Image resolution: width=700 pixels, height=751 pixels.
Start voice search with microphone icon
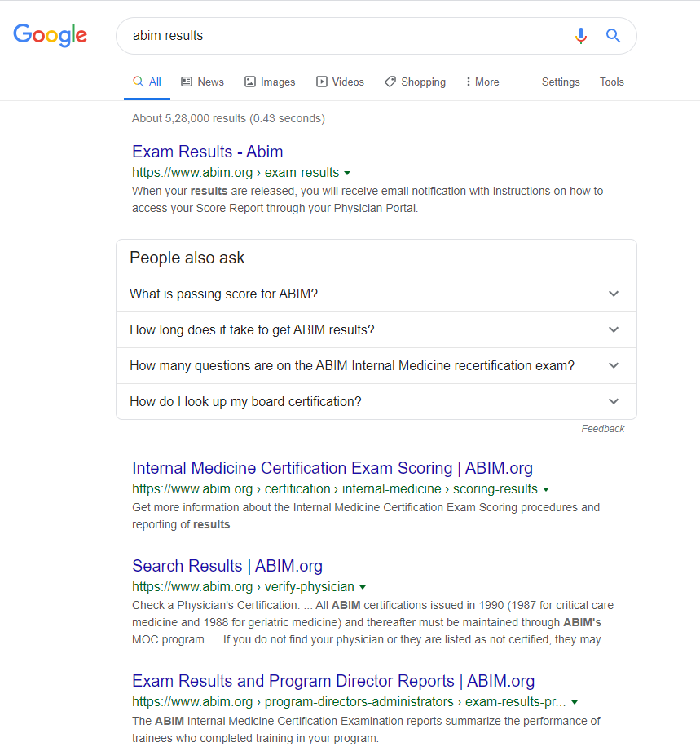[580, 36]
